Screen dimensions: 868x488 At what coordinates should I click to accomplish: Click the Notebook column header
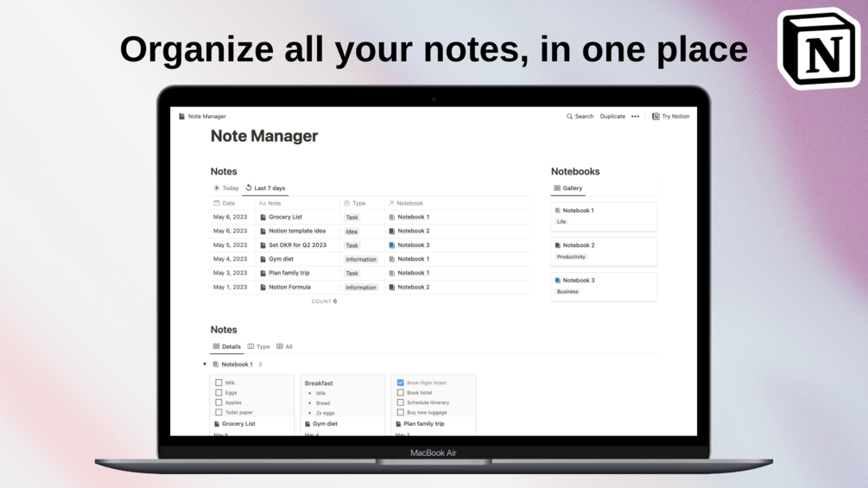tap(405, 203)
